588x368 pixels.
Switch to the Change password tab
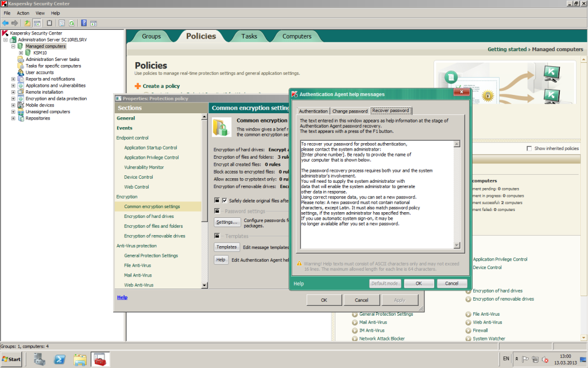(x=350, y=111)
